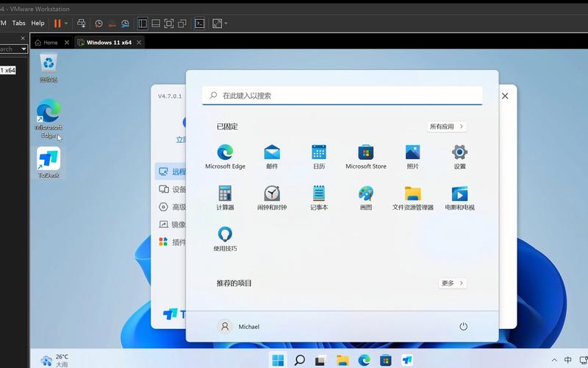Click the Windows Start button on taskbar
The height and width of the screenshot is (368, 588).
[x=278, y=360]
